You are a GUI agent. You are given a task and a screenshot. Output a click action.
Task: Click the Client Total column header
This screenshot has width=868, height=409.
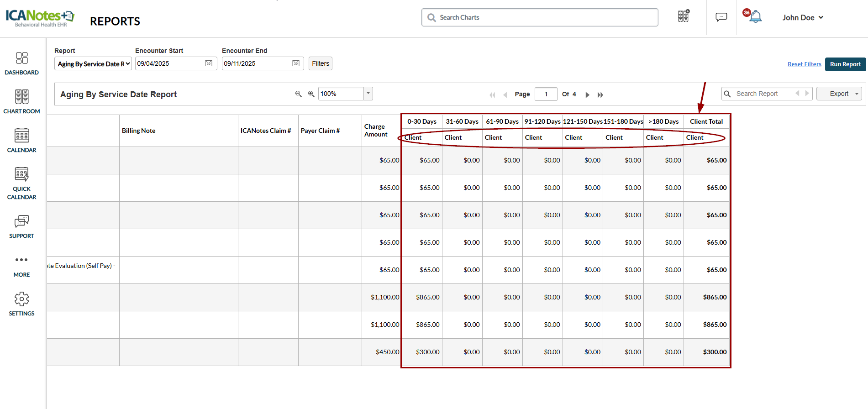tap(706, 121)
